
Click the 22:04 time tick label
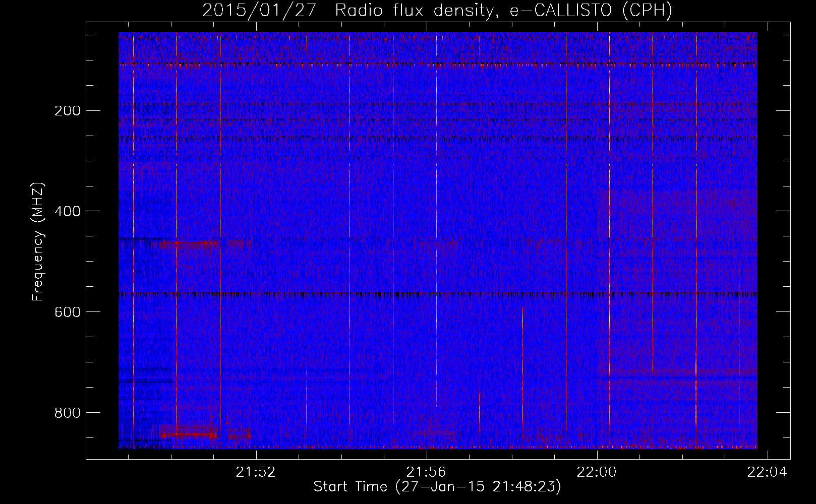[767, 472]
